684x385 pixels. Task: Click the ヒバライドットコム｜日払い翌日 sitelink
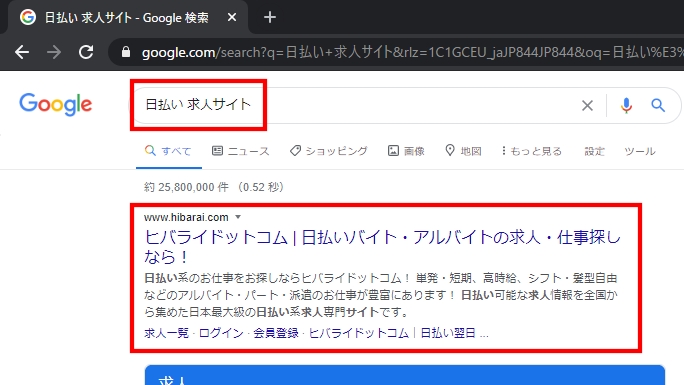(392, 334)
